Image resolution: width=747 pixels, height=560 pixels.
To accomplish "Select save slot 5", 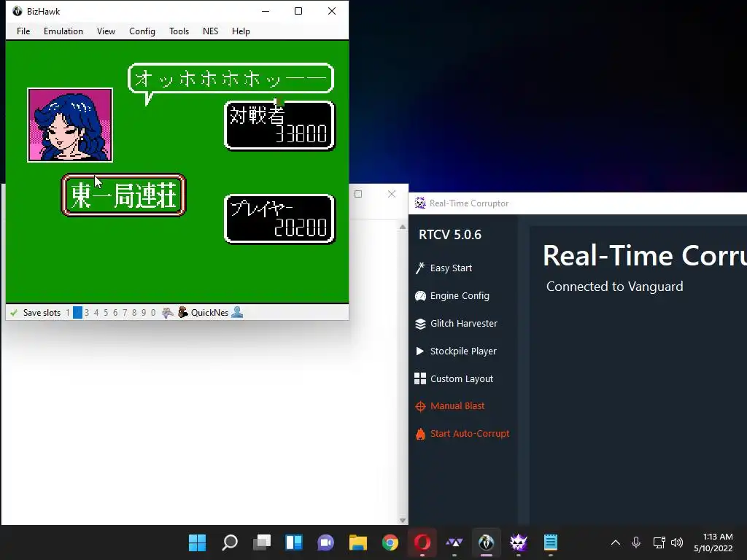I will coord(106,313).
